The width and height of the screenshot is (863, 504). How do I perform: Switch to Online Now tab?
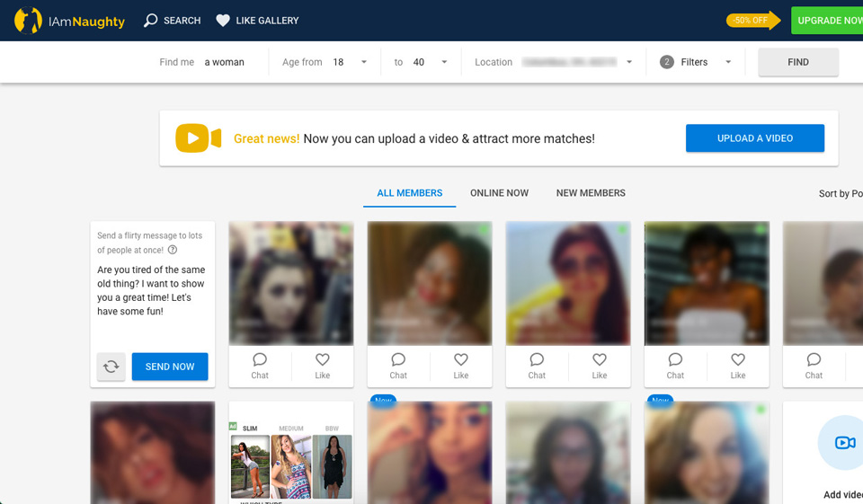pos(499,193)
